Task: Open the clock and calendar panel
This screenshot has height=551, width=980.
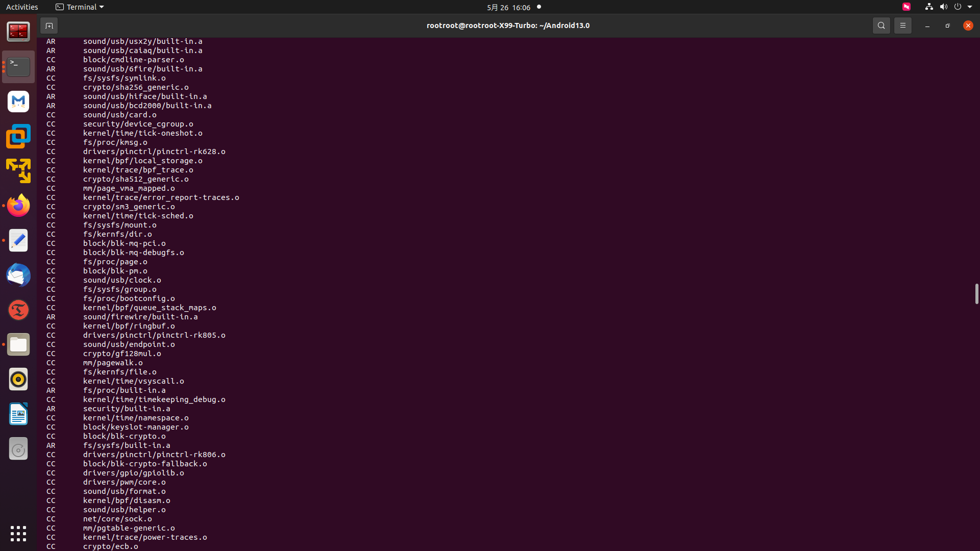Action: click(508, 7)
